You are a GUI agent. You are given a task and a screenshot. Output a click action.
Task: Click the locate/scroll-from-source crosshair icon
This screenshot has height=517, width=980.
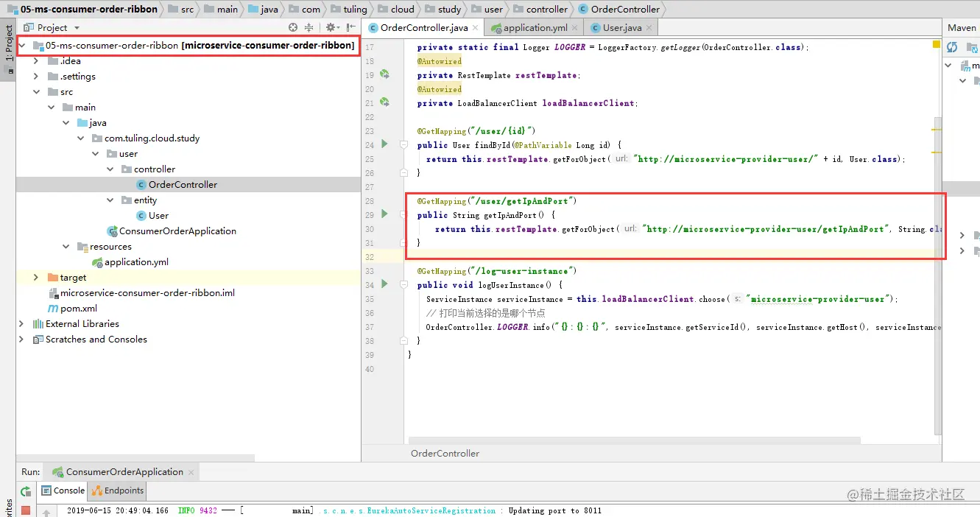(293, 27)
